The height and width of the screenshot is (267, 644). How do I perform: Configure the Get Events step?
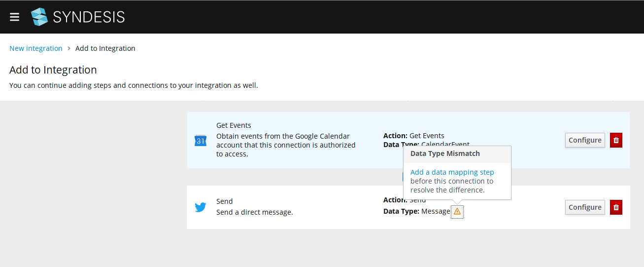click(585, 140)
